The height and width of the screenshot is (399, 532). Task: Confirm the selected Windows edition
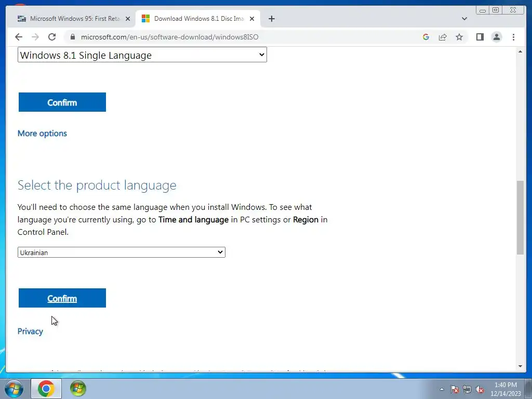point(62,102)
